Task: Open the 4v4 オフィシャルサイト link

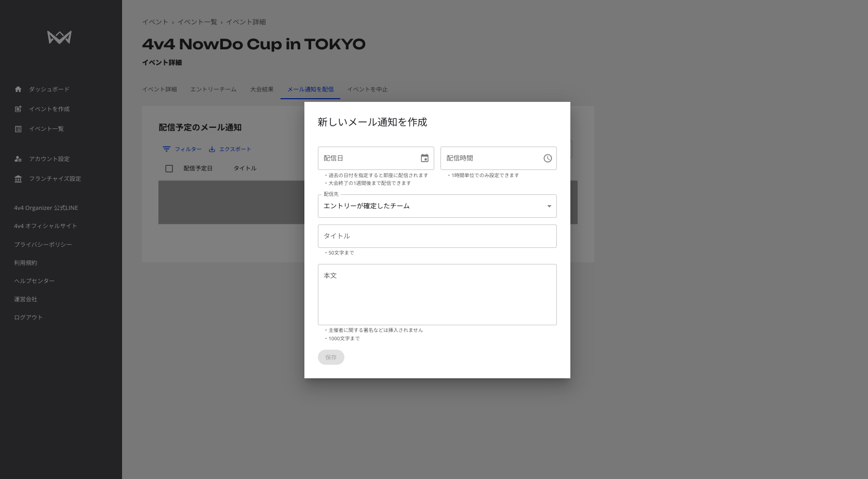Action: 46,226
